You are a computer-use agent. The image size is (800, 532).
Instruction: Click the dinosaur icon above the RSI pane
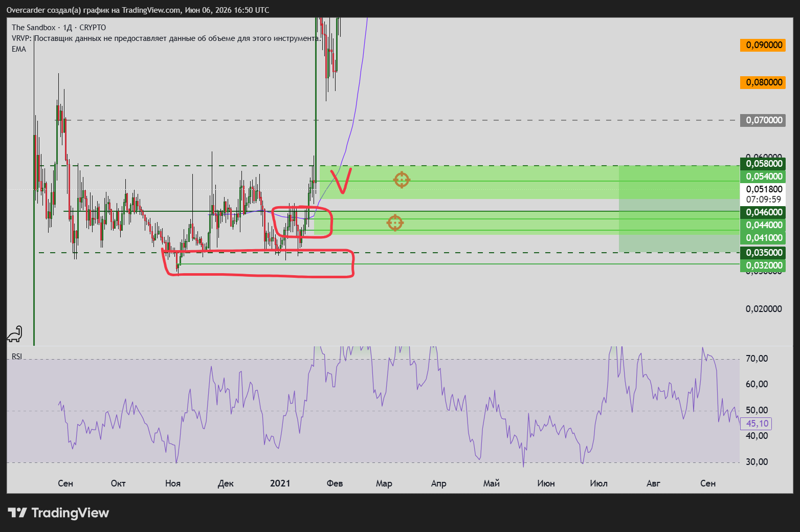[x=14, y=334]
